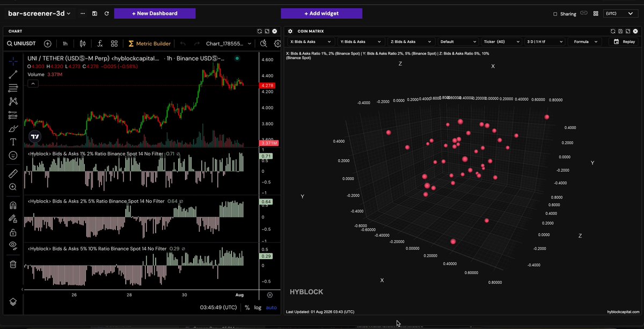Open the emoji icons tool
This screenshot has width=644, height=329.
(x=13, y=155)
